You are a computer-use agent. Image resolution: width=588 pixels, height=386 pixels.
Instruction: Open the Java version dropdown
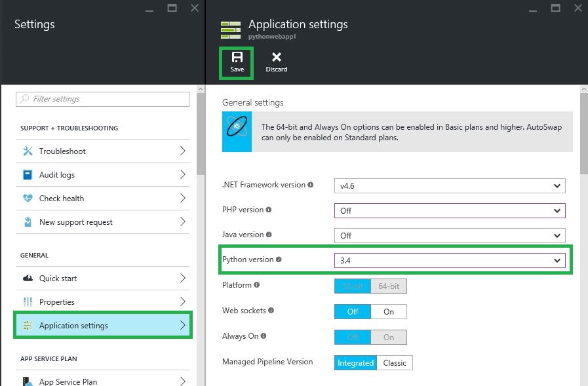point(450,236)
